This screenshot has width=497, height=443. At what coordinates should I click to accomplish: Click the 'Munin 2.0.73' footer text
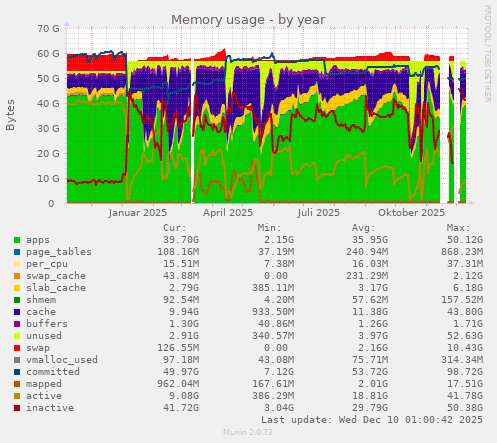248,432
